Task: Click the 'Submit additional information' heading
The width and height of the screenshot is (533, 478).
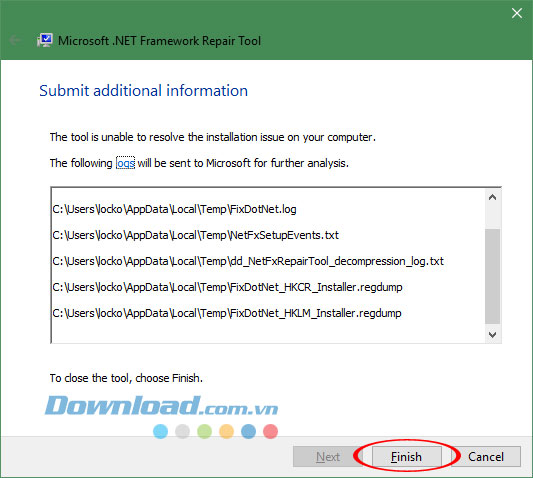Action: pos(143,91)
